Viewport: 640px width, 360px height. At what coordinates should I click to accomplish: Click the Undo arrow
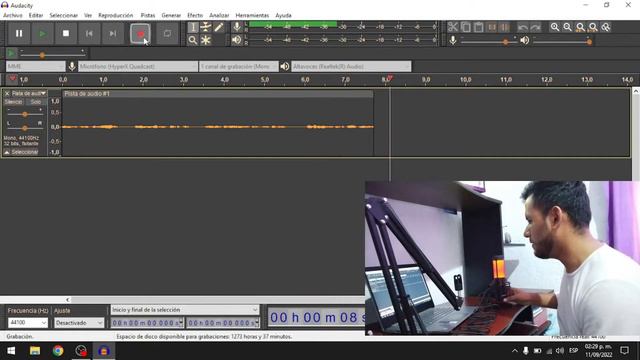point(522,27)
